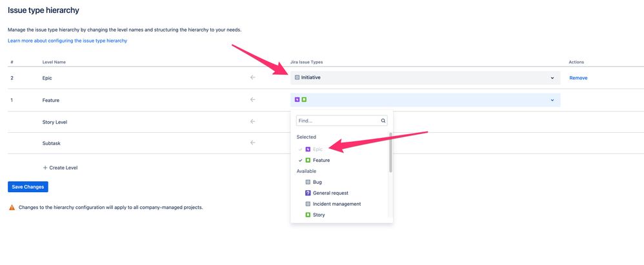This screenshot has height=265, width=644.
Task: Click level number 2 cell
Action: click(12, 78)
